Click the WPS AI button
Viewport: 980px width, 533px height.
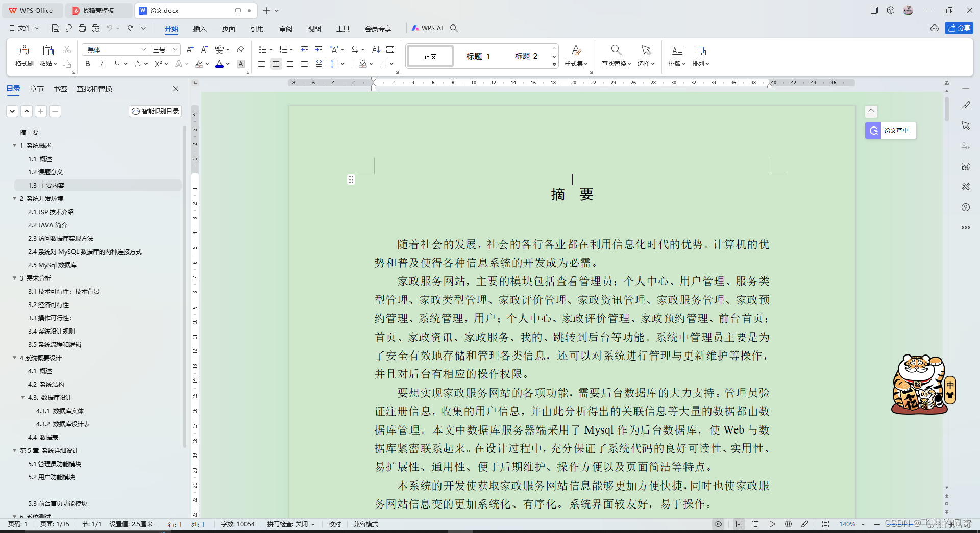(x=428, y=28)
